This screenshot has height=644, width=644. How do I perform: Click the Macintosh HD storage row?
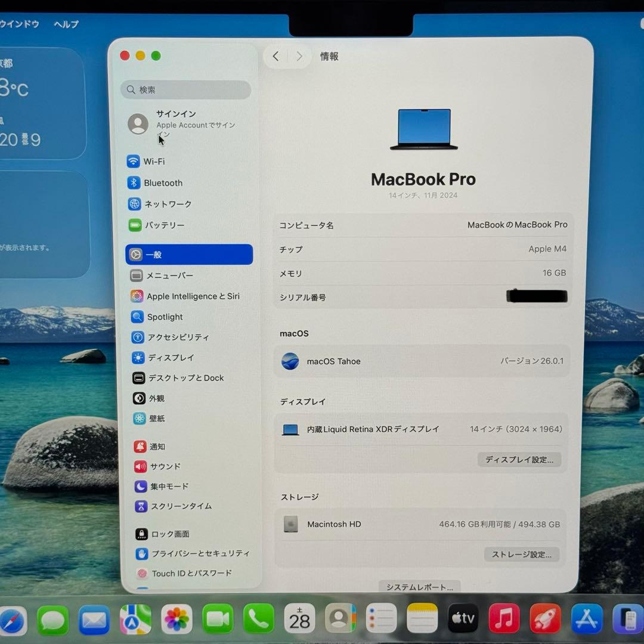tap(421, 524)
